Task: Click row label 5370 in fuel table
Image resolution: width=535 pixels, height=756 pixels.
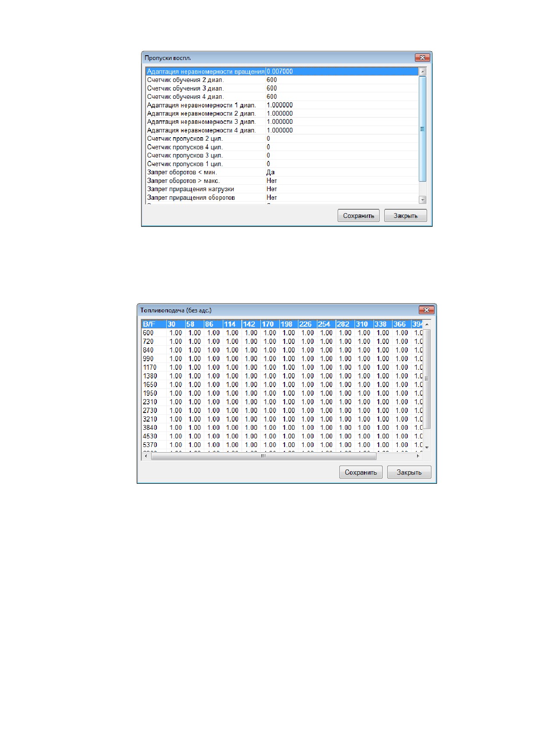Action: pyautogui.click(x=150, y=445)
